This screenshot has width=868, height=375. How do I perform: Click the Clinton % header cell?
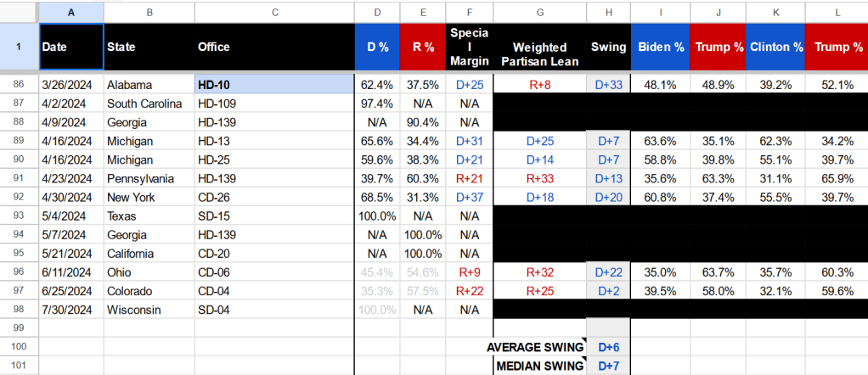(x=775, y=48)
